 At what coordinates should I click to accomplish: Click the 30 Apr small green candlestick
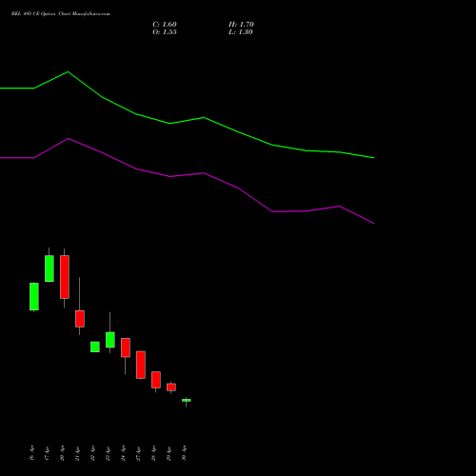click(x=187, y=400)
